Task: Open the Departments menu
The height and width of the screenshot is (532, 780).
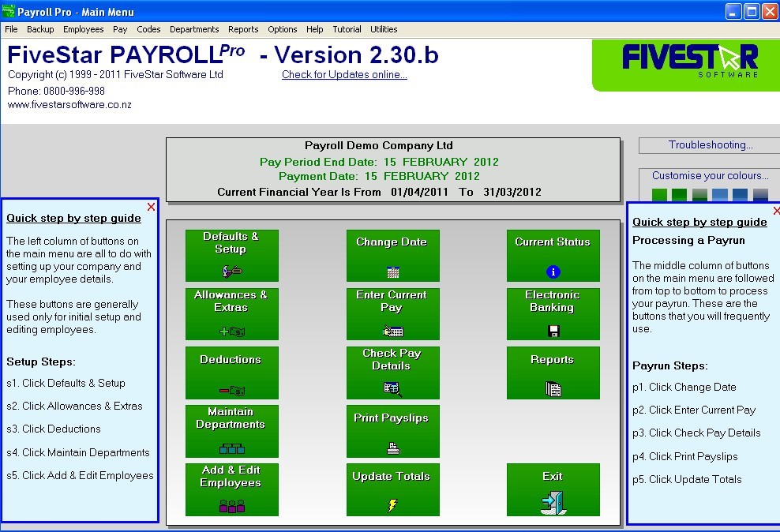Action: [x=194, y=29]
